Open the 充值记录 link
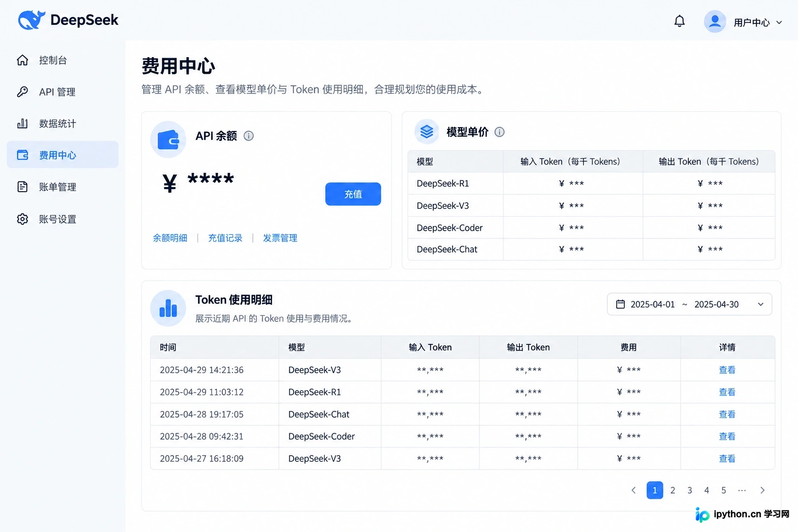Screen dimensions: 798x532 pyautogui.click(x=225, y=238)
